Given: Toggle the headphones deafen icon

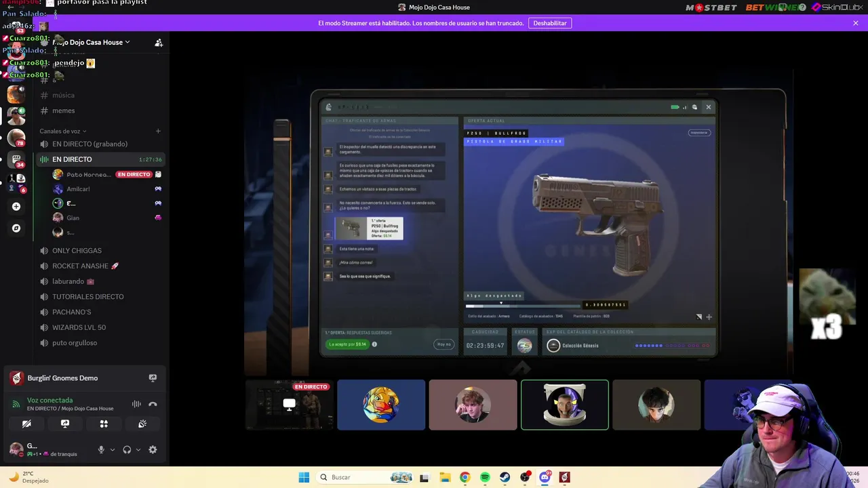Looking at the screenshot, I should pyautogui.click(x=127, y=449).
